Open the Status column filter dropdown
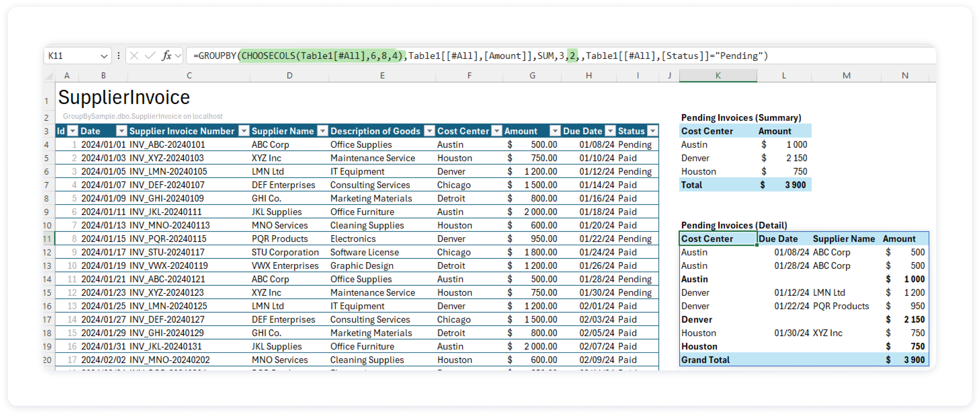The height and width of the screenshot is (415, 980). (652, 131)
